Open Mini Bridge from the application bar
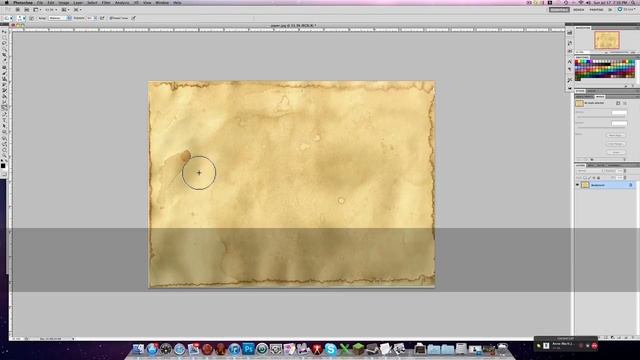The image size is (640, 360). (27, 10)
